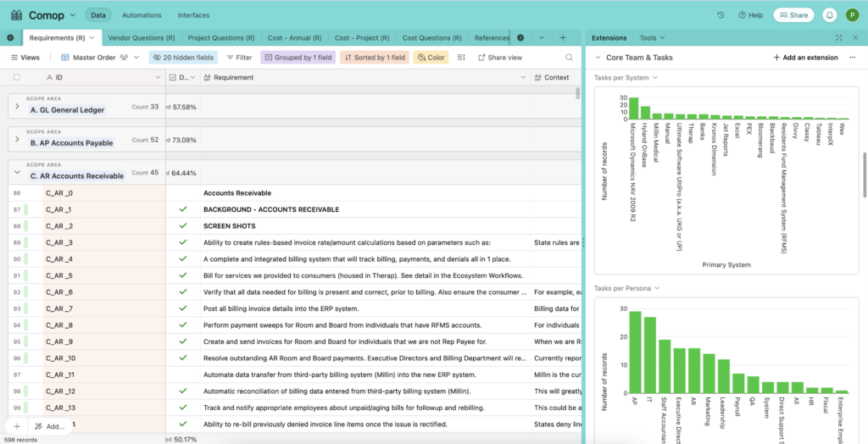Open the Color options
This screenshot has width=868, height=444.
[x=431, y=57]
